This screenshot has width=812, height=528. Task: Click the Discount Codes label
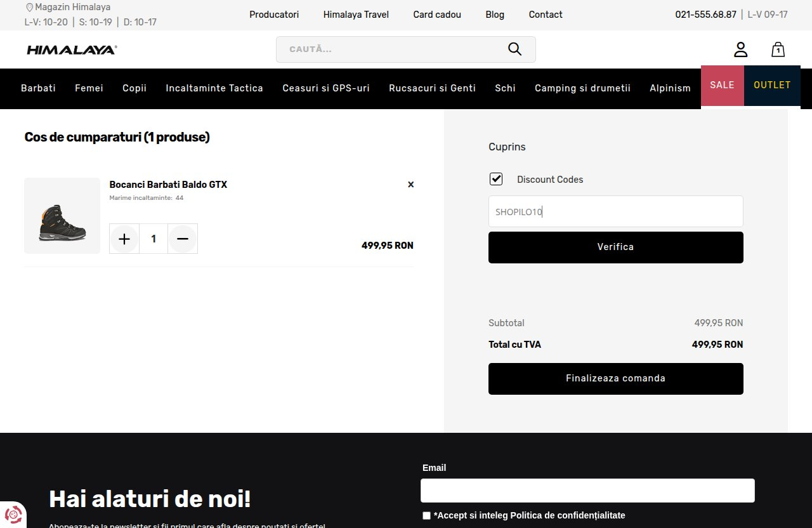coord(550,180)
